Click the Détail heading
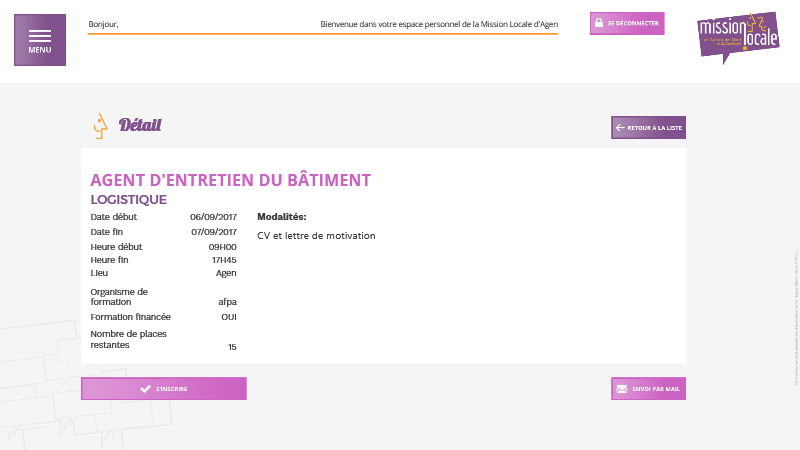This screenshot has width=800, height=450. pos(140,125)
